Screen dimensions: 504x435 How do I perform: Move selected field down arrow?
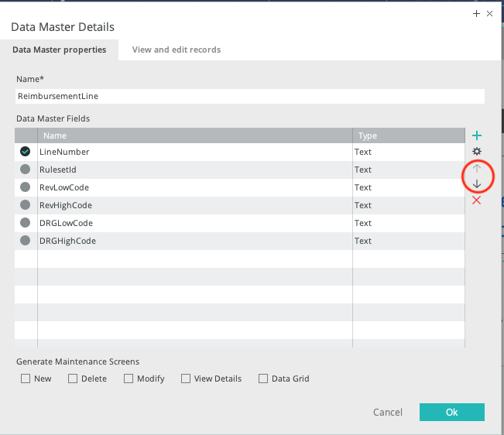click(x=477, y=184)
